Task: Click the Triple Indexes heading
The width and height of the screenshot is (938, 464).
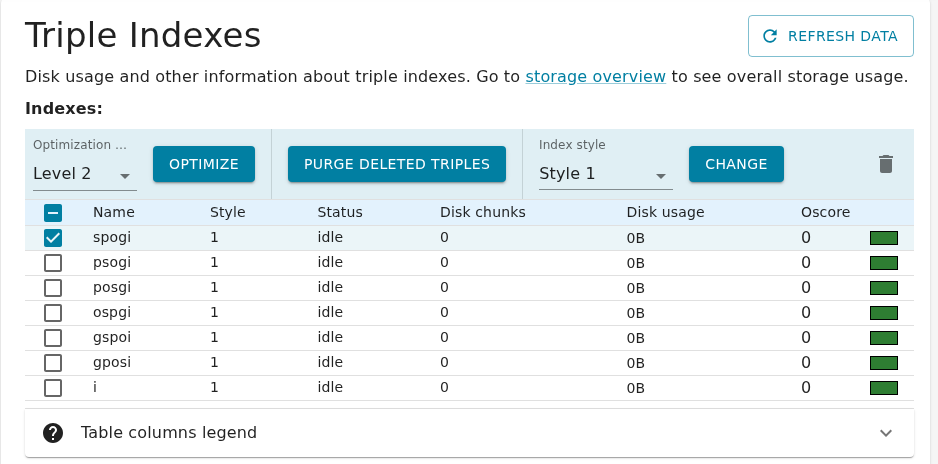Action: 143,35
